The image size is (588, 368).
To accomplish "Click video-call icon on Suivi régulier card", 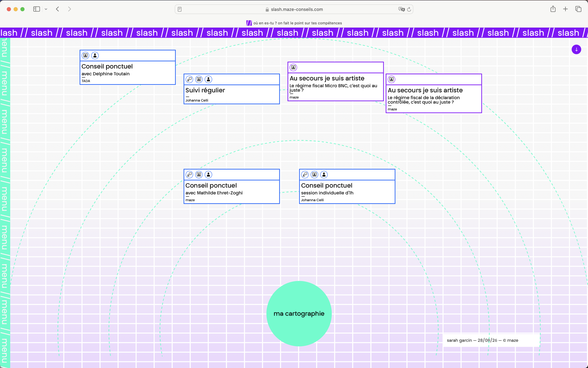I will click(199, 79).
